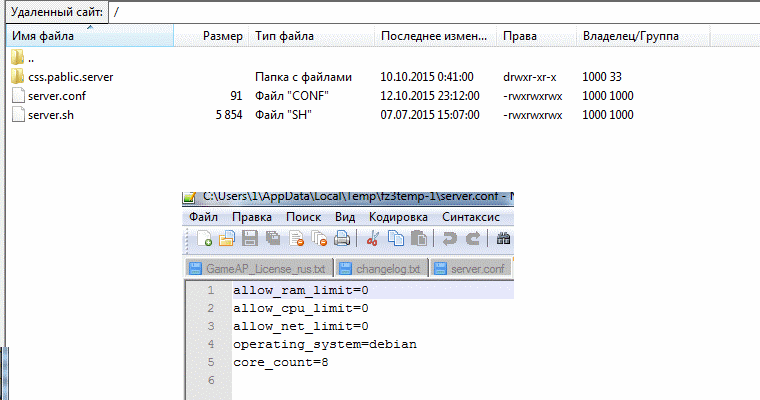
Task: Undo the last edit with the arrow icon
Action: click(x=449, y=239)
